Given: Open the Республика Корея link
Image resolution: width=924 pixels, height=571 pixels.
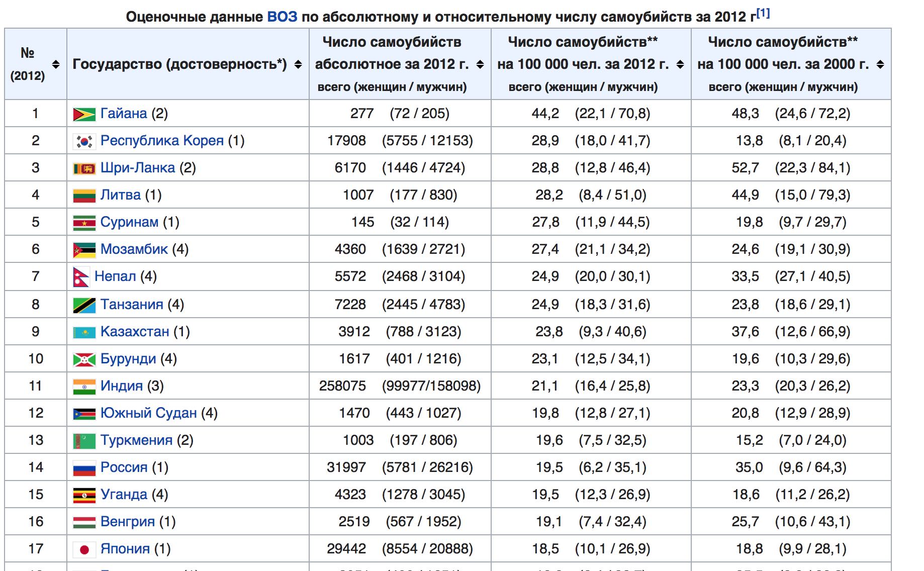Looking at the screenshot, I should [162, 141].
